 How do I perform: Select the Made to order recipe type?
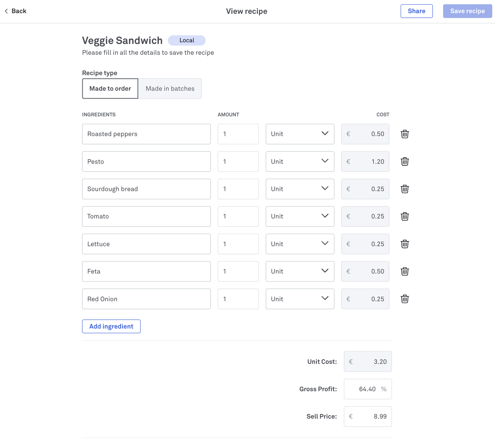tap(110, 89)
